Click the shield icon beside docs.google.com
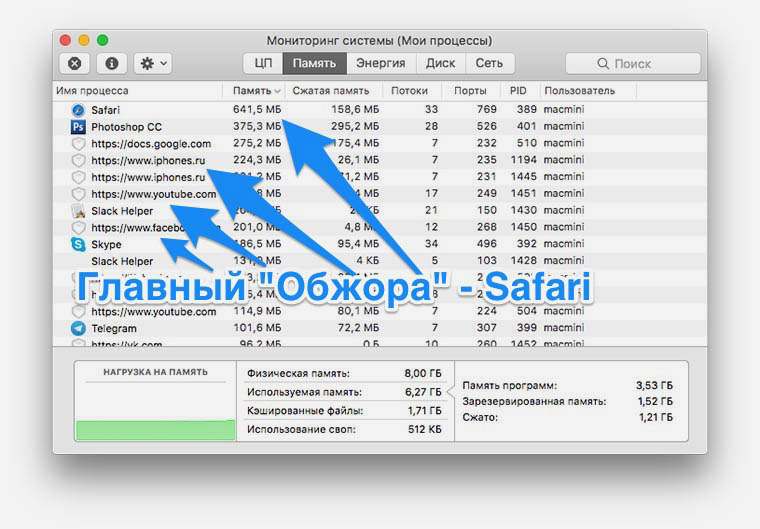 (x=78, y=144)
